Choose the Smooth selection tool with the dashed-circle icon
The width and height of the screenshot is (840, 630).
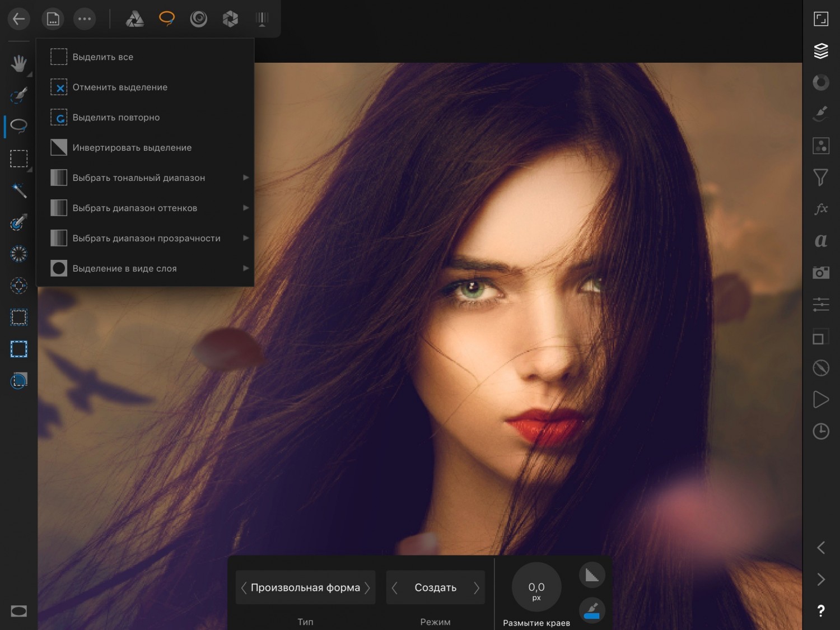point(19,286)
